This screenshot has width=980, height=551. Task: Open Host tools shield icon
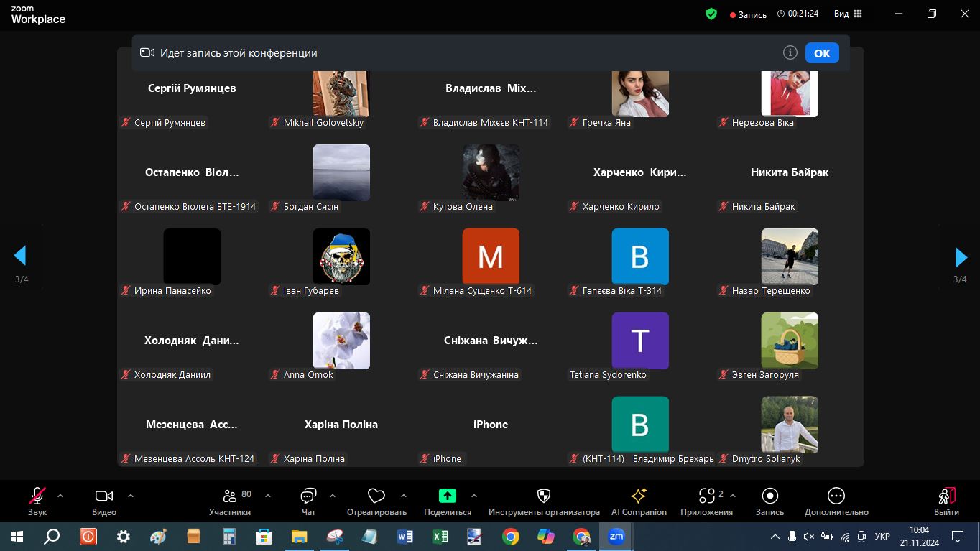click(x=544, y=496)
